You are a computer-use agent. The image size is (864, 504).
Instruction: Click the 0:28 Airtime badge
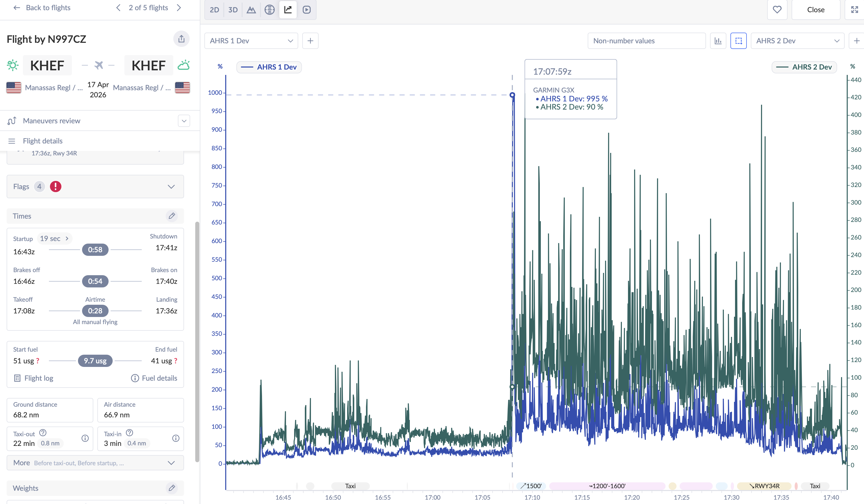pos(95,311)
